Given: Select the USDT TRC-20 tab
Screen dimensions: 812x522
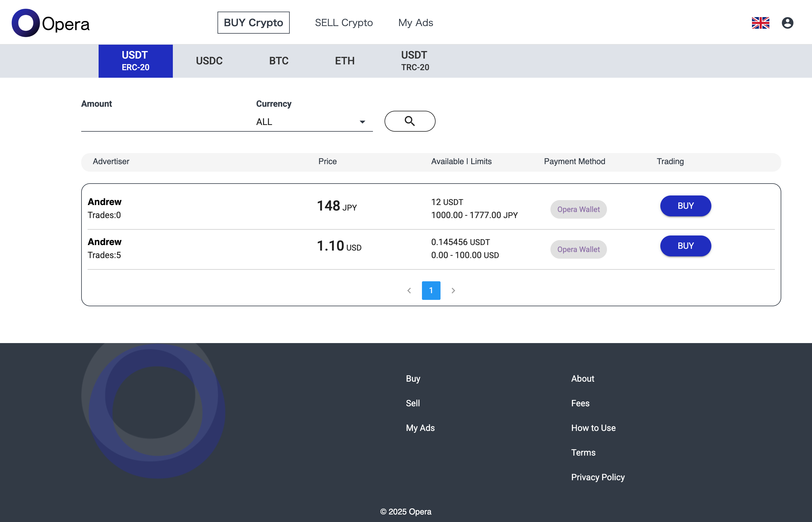Looking at the screenshot, I should (415, 61).
